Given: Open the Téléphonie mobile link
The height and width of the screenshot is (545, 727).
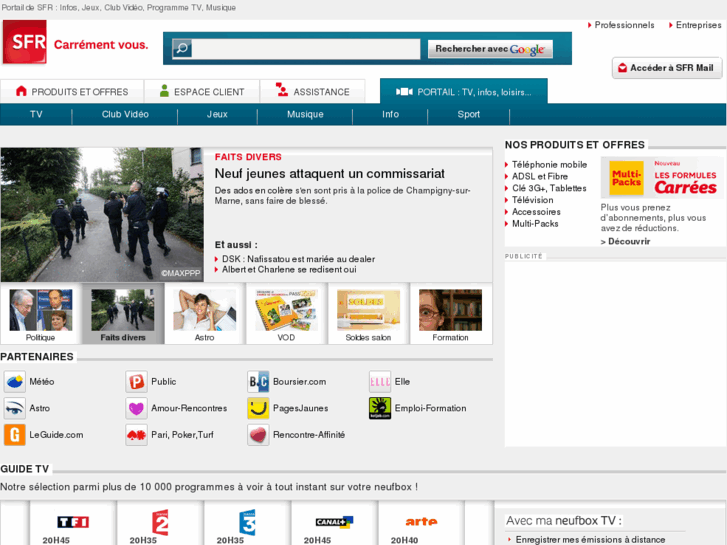Looking at the screenshot, I should tap(549, 165).
